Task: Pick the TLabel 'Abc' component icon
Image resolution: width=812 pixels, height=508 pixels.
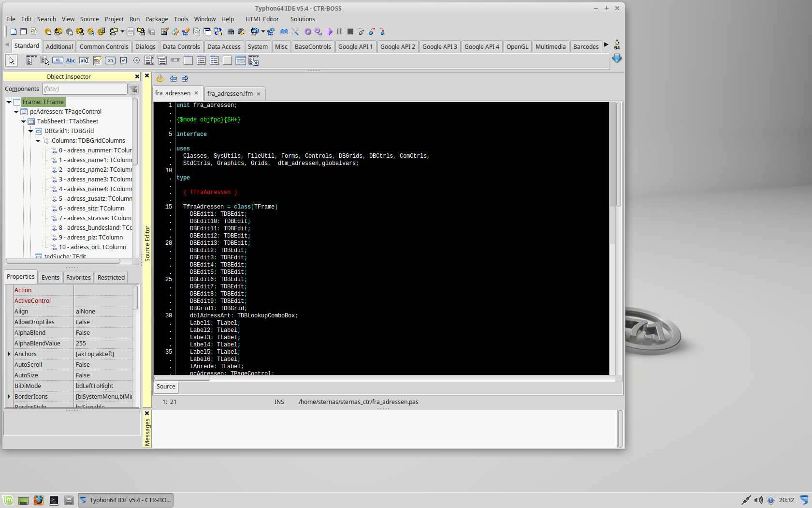Action: coord(71,60)
